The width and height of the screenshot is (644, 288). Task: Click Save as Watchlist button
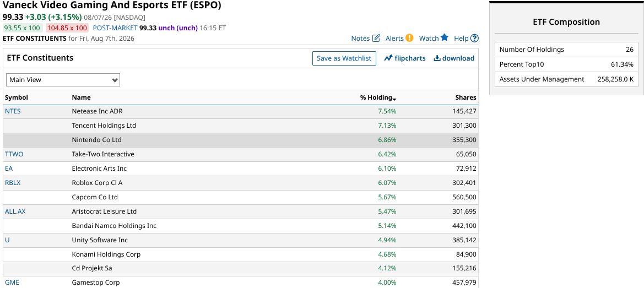click(344, 58)
